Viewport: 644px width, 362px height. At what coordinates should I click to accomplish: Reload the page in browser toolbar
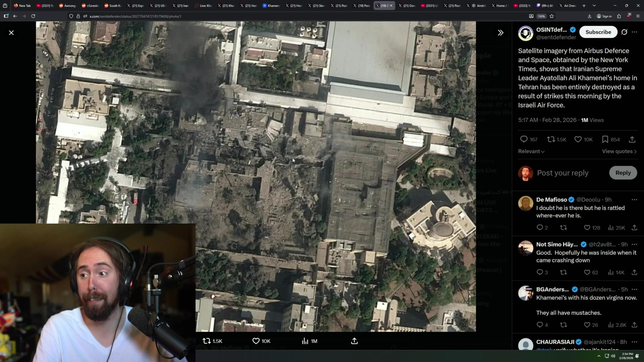33,16
